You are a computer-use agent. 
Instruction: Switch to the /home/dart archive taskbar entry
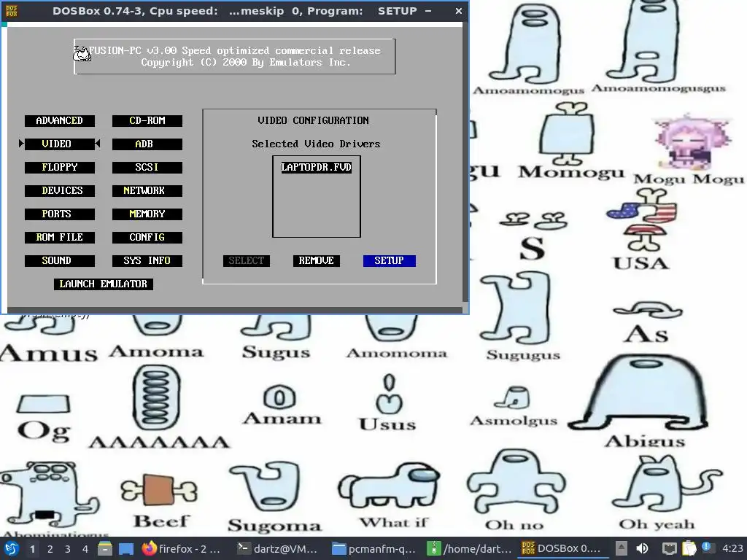(x=469, y=549)
